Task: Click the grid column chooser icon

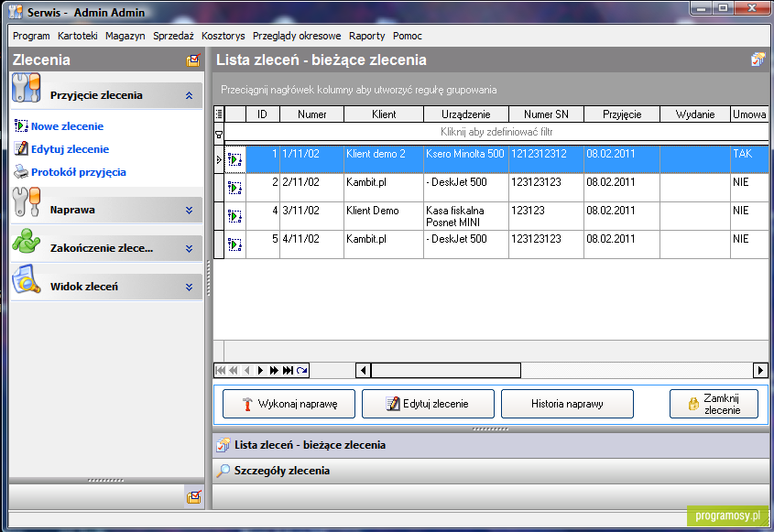Action: pyautogui.click(x=219, y=114)
